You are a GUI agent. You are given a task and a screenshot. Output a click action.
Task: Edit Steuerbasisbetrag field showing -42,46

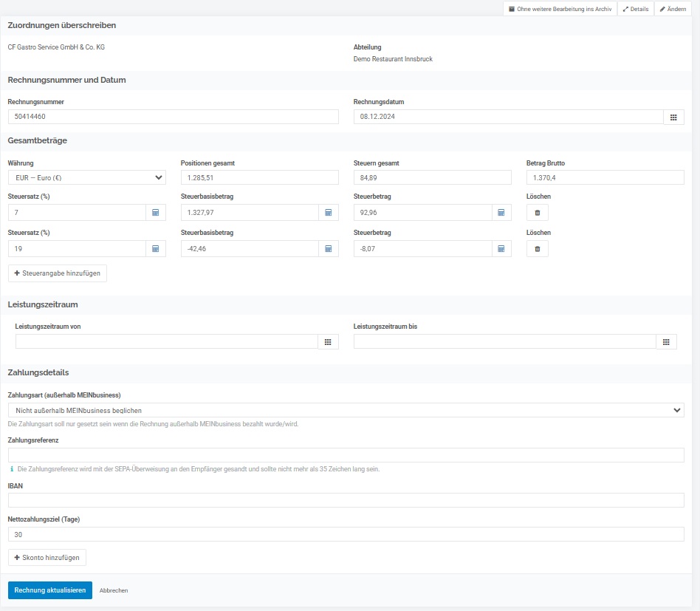pyautogui.click(x=250, y=249)
